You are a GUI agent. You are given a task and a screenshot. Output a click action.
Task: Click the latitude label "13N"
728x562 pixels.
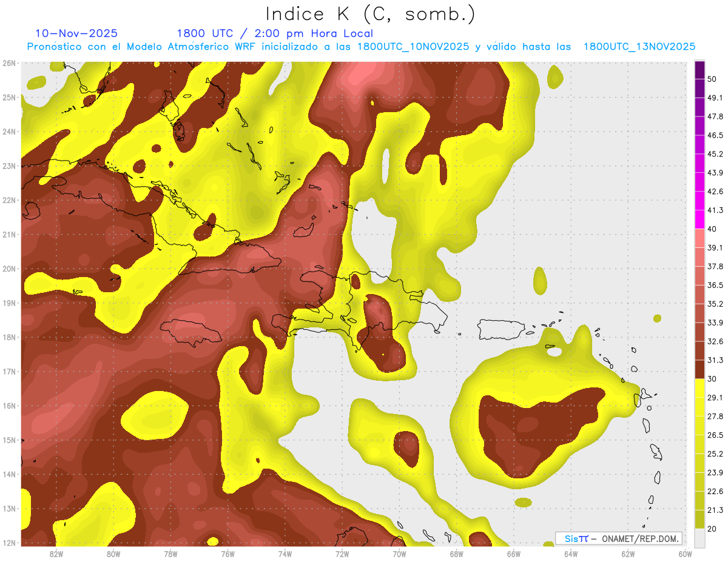pos(9,509)
